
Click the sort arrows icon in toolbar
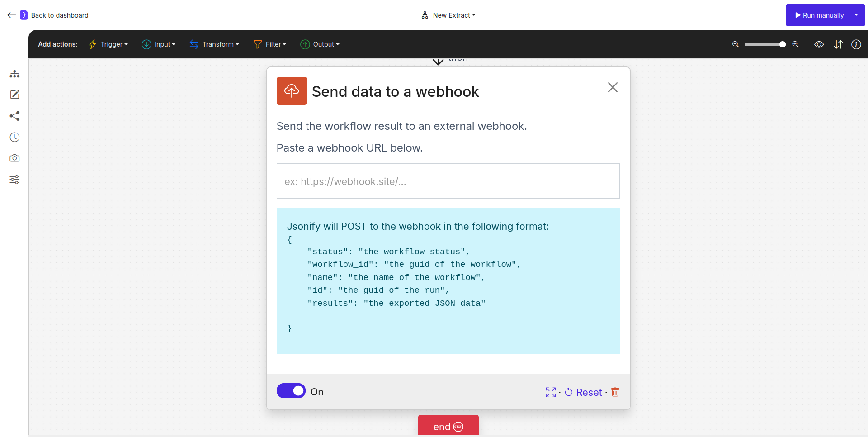(x=839, y=44)
